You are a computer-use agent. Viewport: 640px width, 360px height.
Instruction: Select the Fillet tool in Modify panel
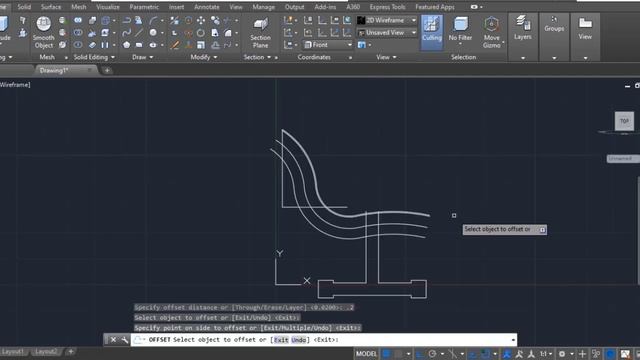pyautogui.click(x=228, y=33)
